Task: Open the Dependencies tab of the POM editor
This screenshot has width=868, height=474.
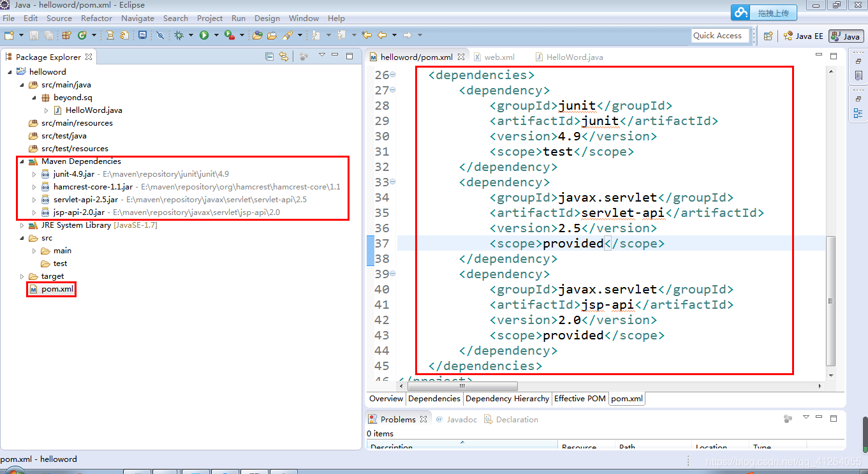Action: [x=434, y=399]
